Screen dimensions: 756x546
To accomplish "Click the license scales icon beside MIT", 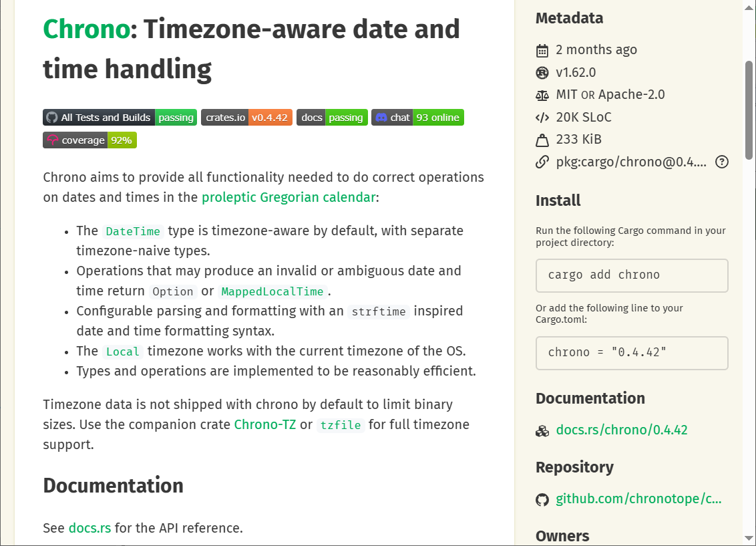I will pyautogui.click(x=542, y=96).
